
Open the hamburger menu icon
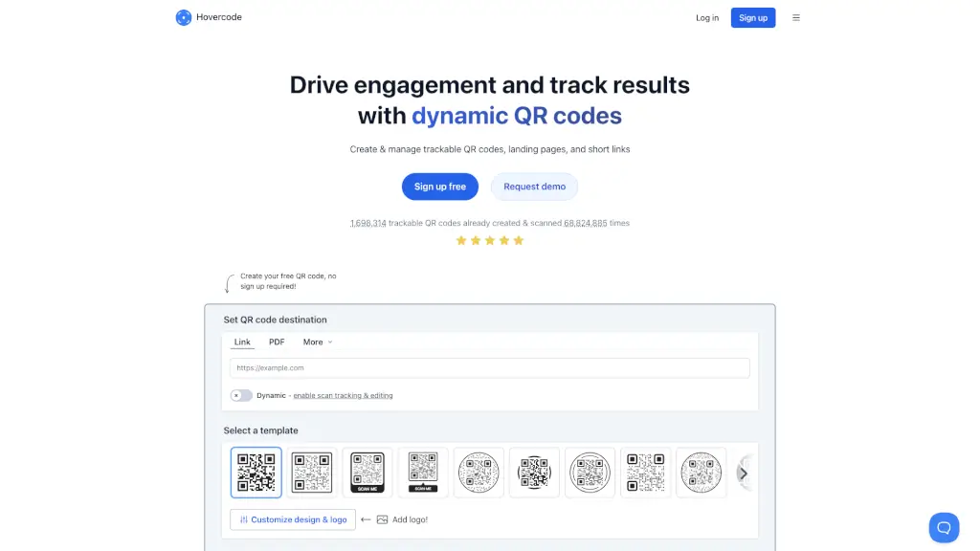tap(796, 17)
